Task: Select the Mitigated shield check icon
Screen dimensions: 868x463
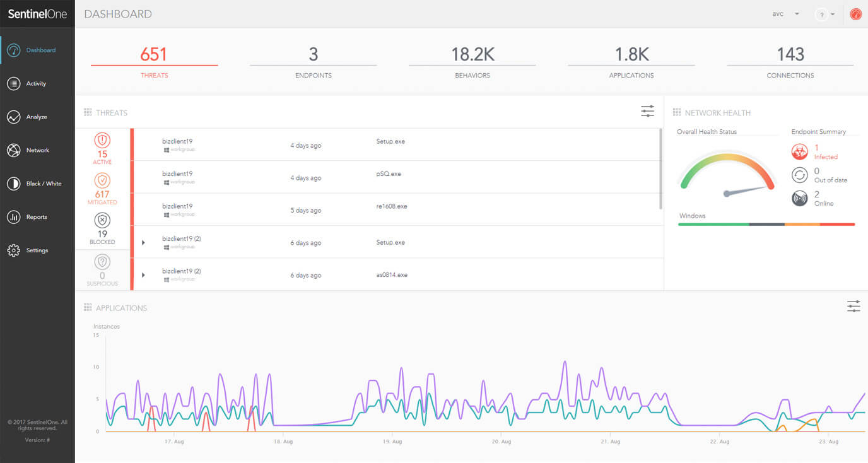Action: [x=102, y=180]
